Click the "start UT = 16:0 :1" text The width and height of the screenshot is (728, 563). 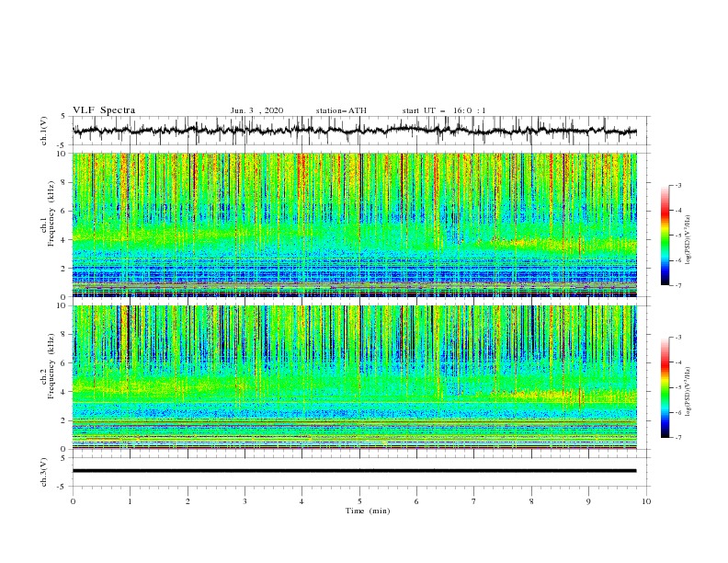tap(444, 110)
